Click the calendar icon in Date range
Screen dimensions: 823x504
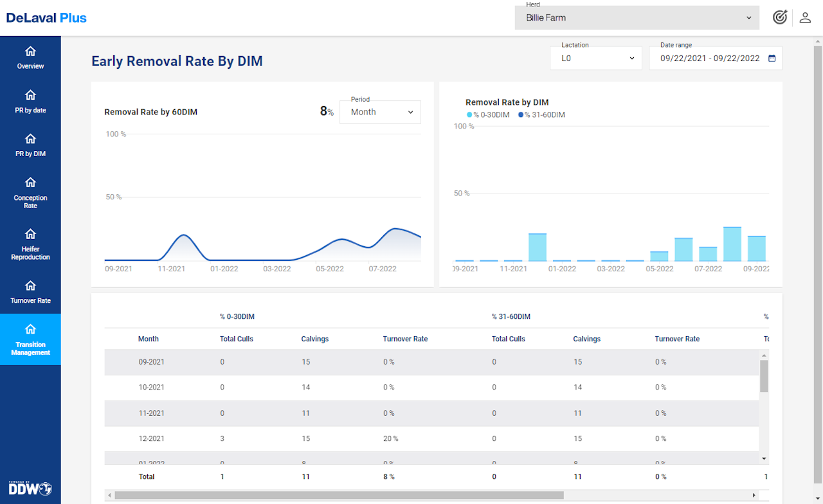point(772,58)
